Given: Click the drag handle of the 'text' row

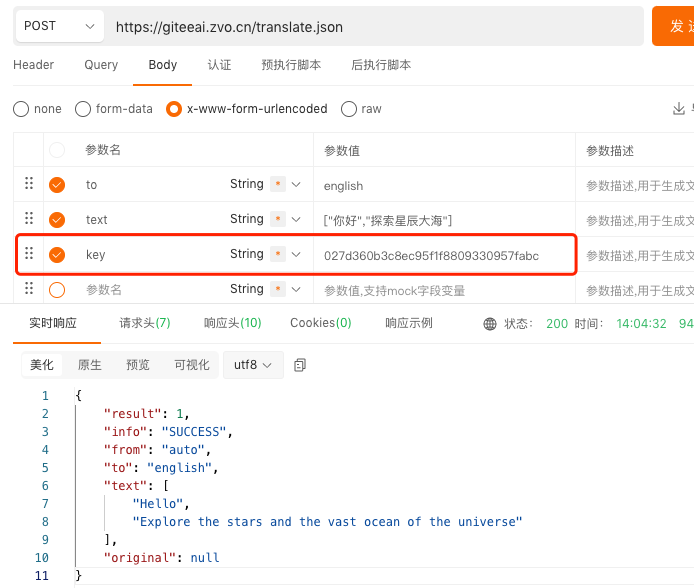Looking at the screenshot, I should click(x=29, y=219).
